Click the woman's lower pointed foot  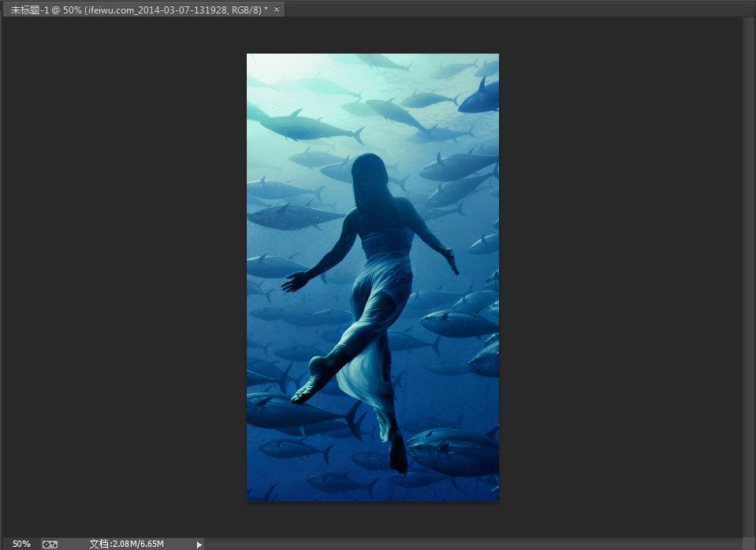pos(399,459)
